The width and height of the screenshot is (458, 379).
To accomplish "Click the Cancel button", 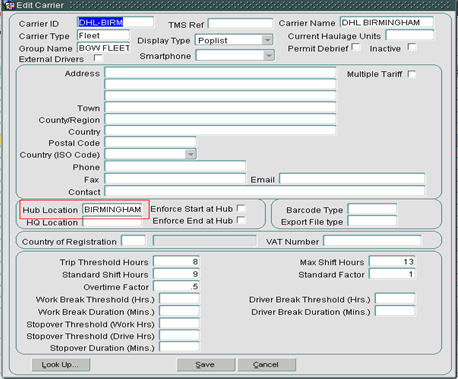I will tap(267, 365).
